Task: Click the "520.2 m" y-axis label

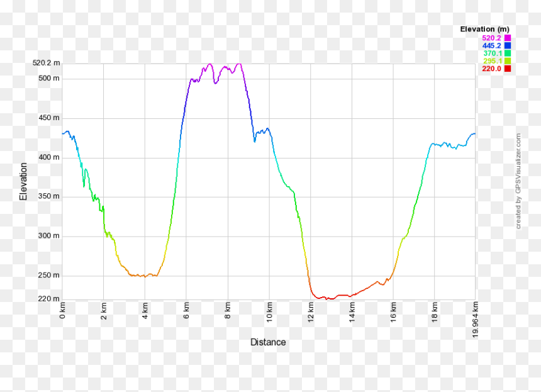Action: (x=46, y=63)
